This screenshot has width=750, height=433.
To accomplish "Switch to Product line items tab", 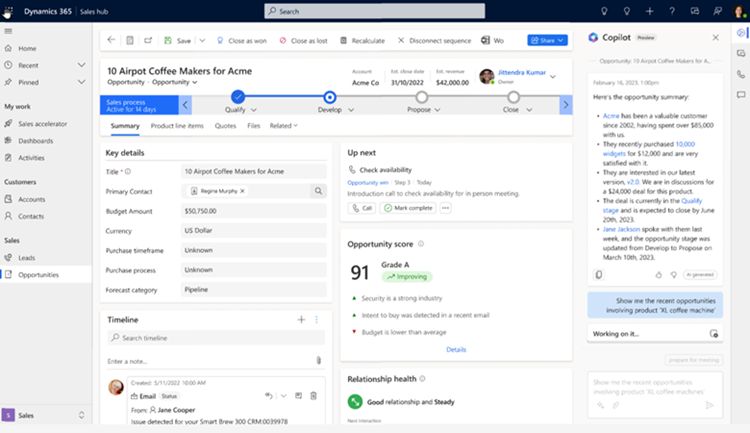I will (x=177, y=126).
